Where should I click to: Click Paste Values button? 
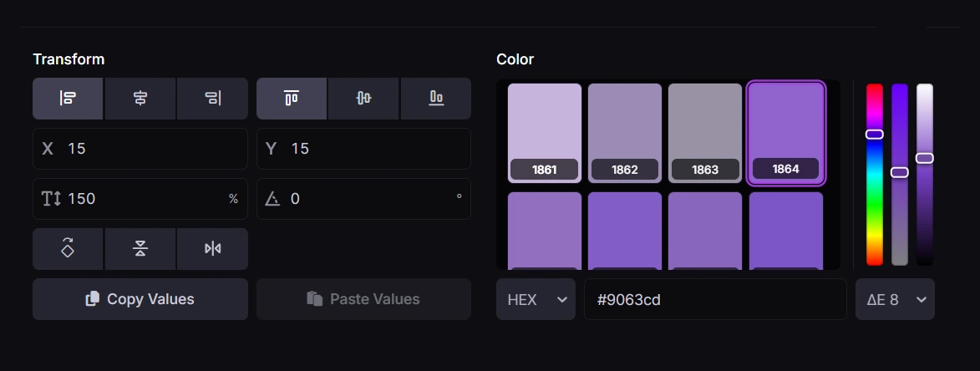(363, 299)
